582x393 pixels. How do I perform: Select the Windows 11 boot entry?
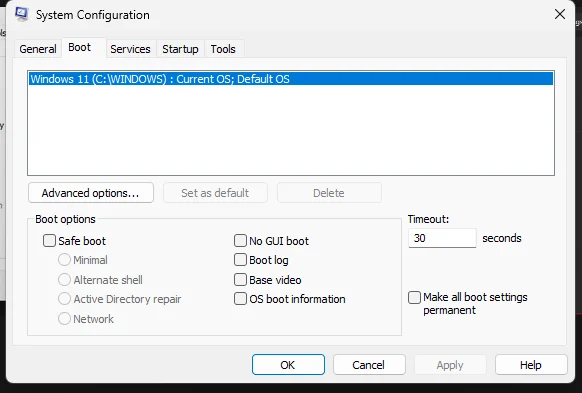point(291,79)
